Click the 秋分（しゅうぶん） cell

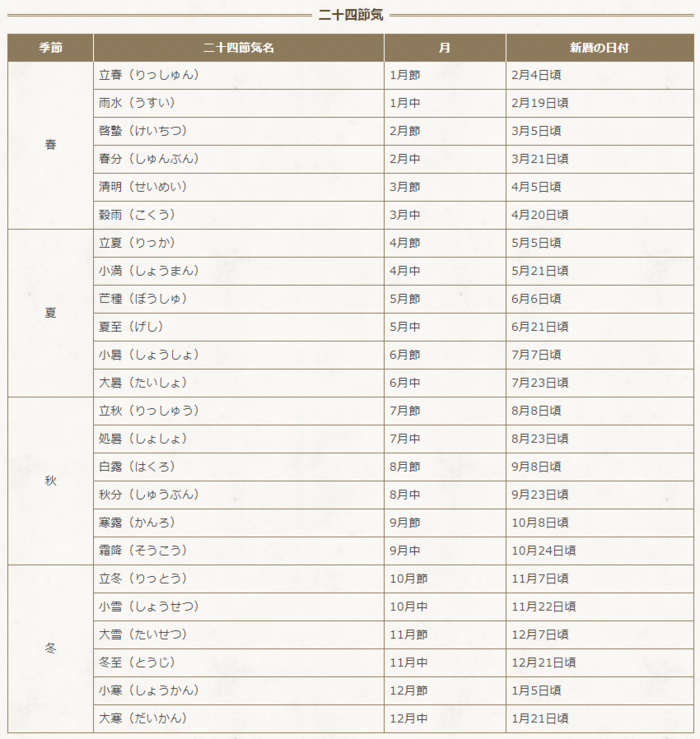pyautogui.click(x=239, y=495)
